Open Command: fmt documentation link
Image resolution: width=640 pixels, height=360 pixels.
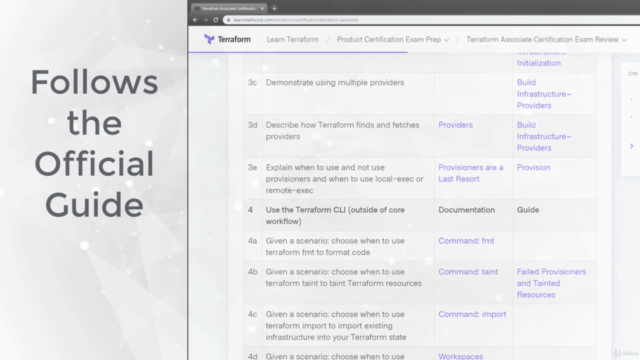pos(466,241)
